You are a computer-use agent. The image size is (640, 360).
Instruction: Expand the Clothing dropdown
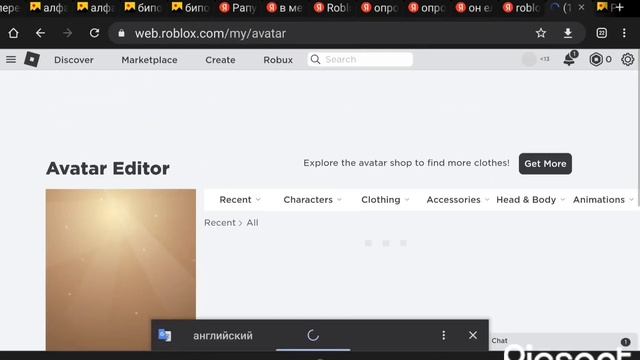385,200
